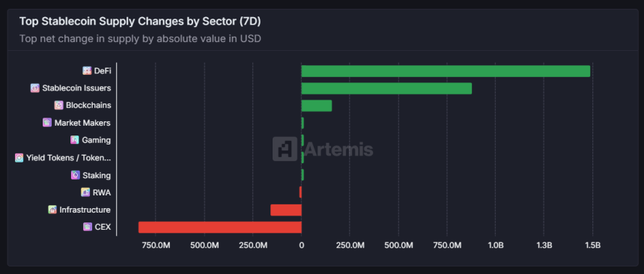Click the Market Makers icon
This screenshot has height=274, width=644.
[47, 123]
